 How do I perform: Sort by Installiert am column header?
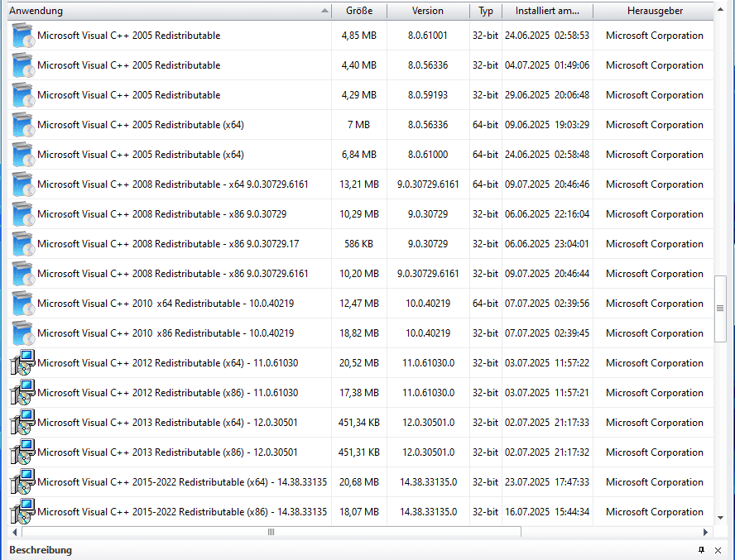547,11
